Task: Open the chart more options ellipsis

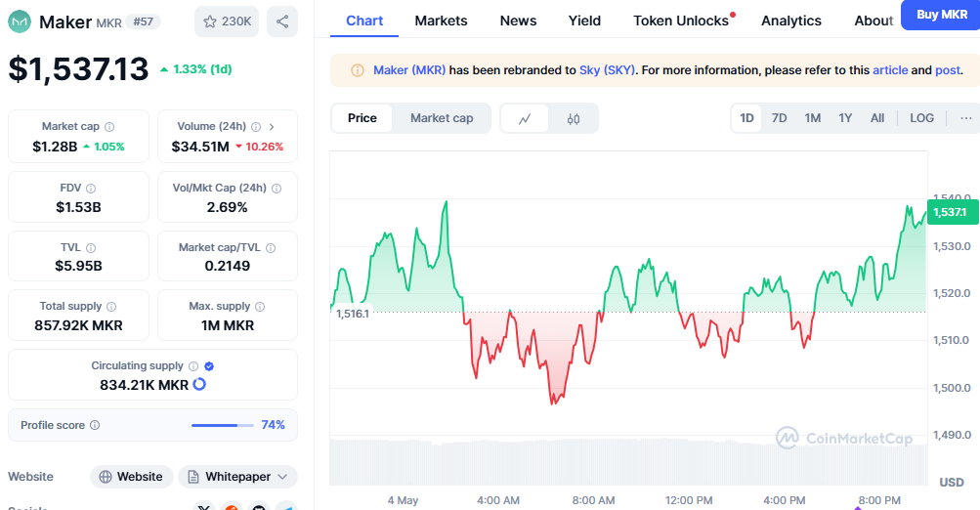Action: pos(966,118)
